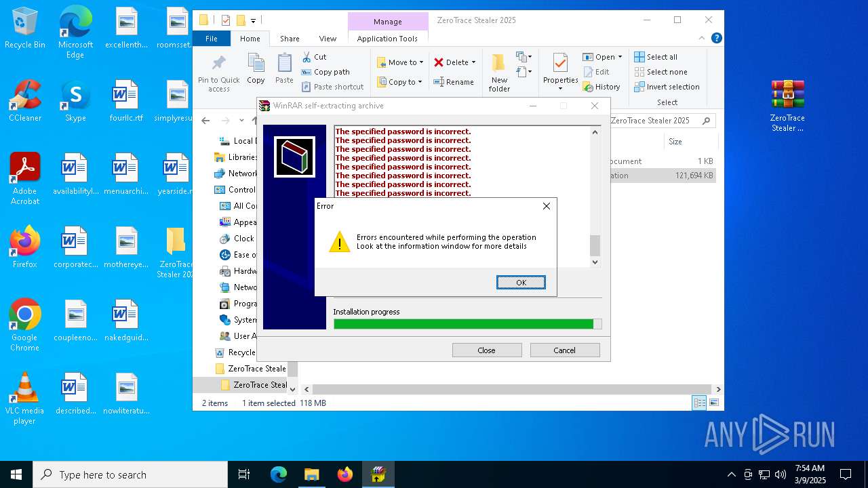Open Quick Access Toolbar customize dropdown
This screenshot has height=488, width=868.
[x=254, y=21]
